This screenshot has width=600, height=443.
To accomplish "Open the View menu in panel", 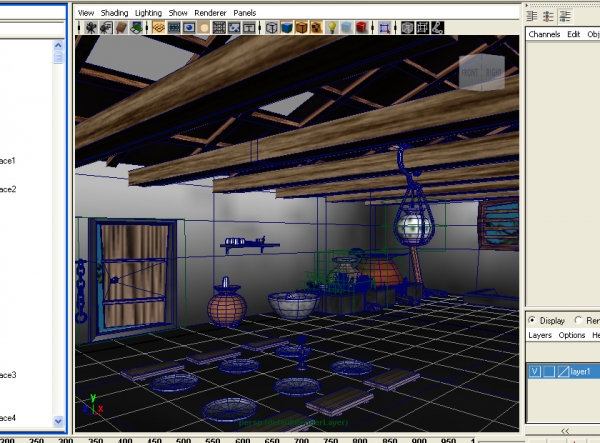I will pyautogui.click(x=86, y=13).
